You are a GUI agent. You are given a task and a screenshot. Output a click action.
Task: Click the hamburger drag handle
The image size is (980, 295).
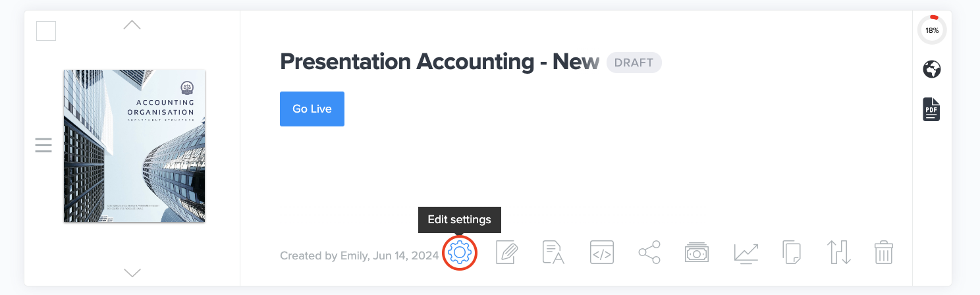pos(43,145)
